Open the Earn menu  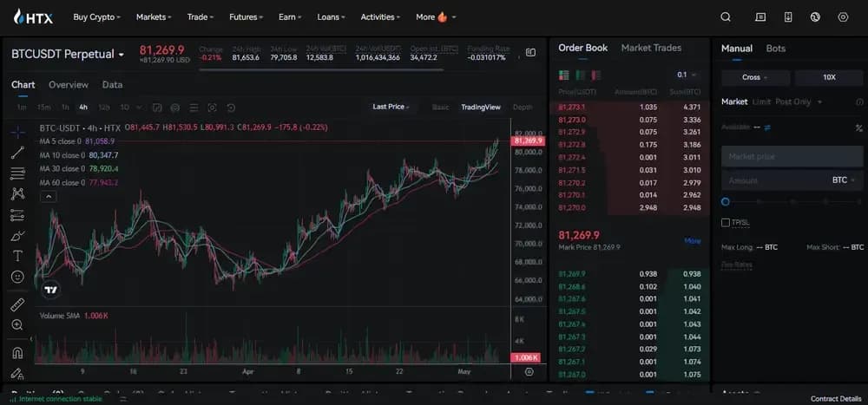coord(290,17)
